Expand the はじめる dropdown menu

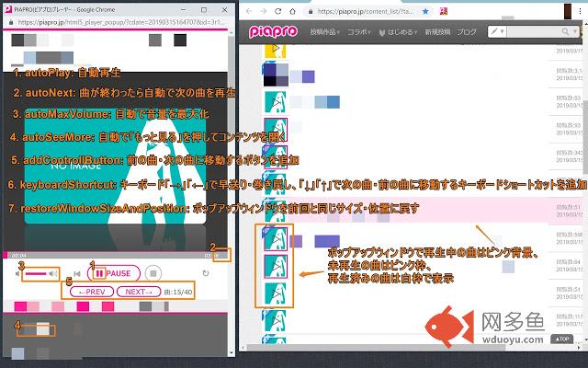[398, 32]
